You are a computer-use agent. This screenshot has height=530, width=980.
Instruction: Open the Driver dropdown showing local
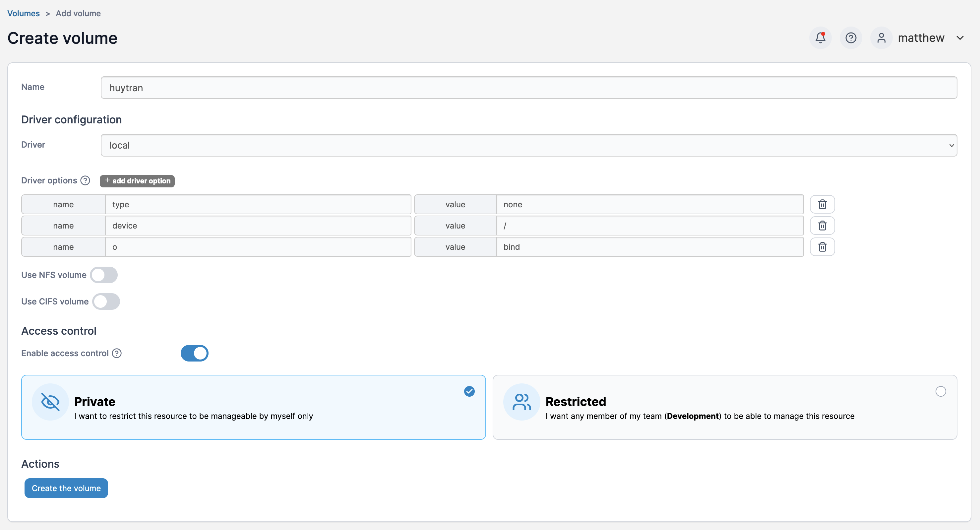(x=528, y=145)
